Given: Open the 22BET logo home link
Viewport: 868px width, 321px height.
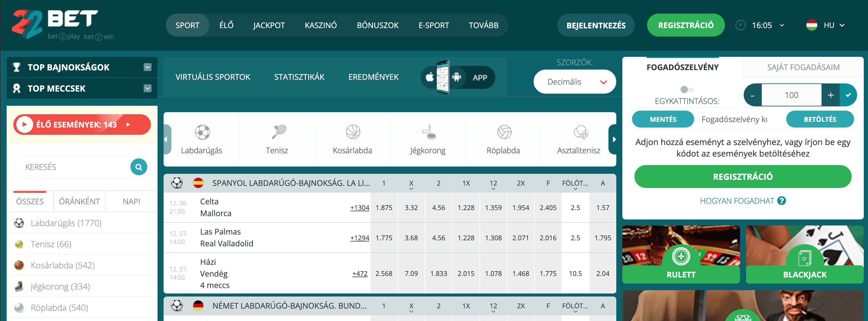Looking at the screenshot, I should tap(63, 25).
